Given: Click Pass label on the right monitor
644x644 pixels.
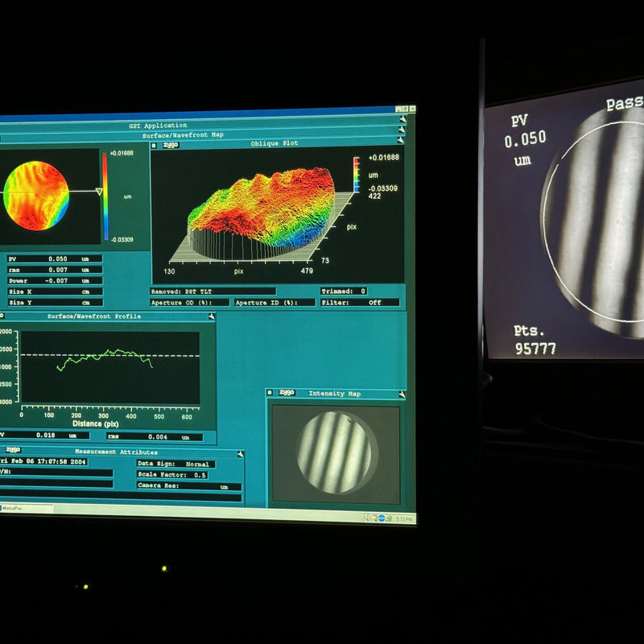Looking at the screenshot, I should point(625,103).
